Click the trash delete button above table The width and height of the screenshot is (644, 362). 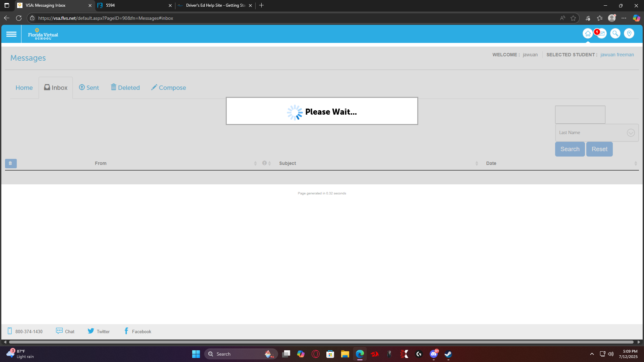[11, 163]
